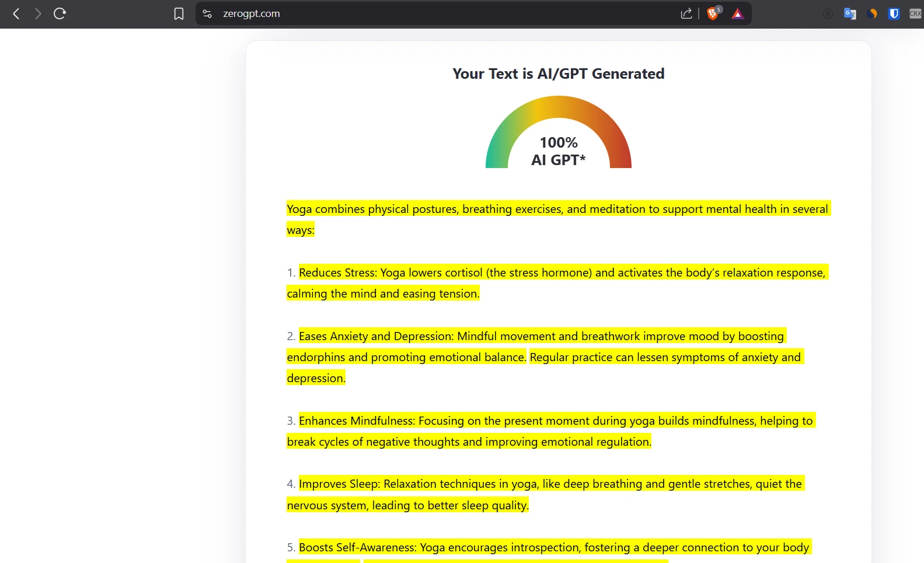Open the Bitwarden shield extension
Screen dimensions: 924x563
(894, 13)
